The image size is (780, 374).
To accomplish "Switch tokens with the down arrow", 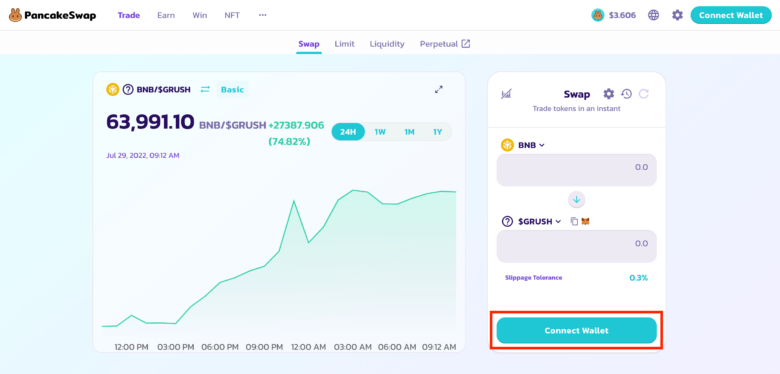I will click(577, 199).
